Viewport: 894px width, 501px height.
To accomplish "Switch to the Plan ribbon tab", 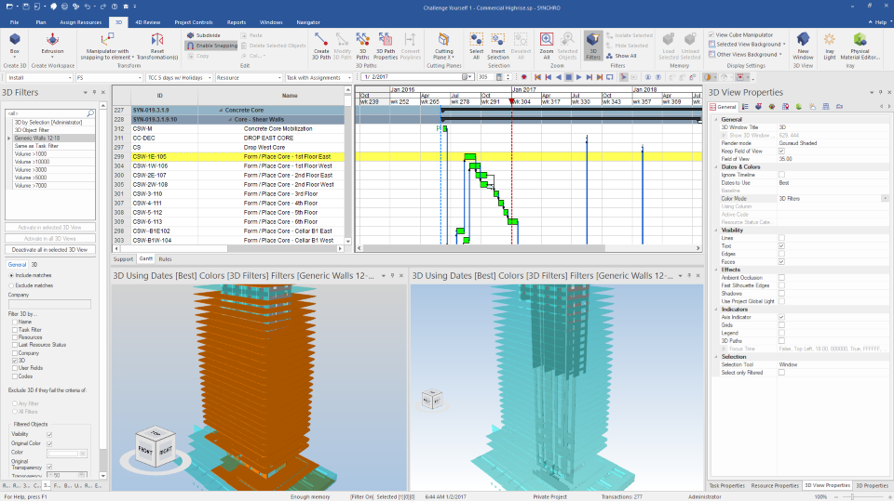I will (40, 22).
